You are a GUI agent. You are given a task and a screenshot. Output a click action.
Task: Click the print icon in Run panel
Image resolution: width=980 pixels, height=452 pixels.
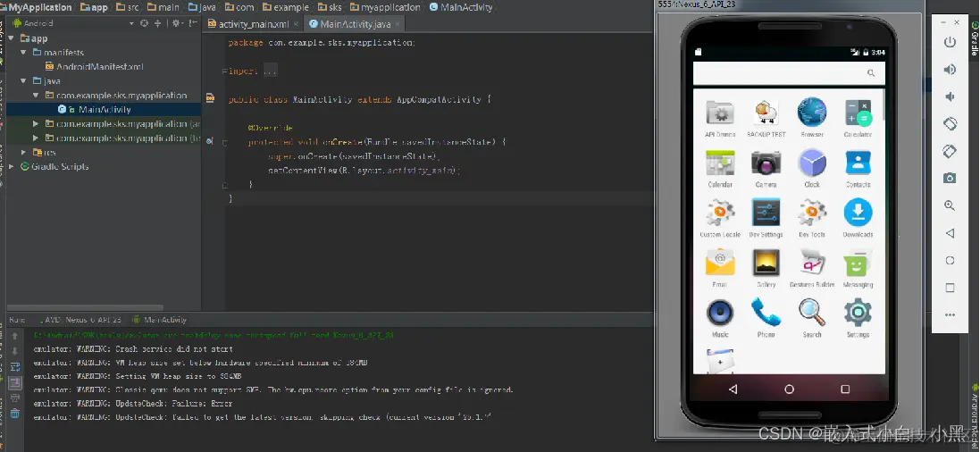pyautogui.click(x=15, y=398)
